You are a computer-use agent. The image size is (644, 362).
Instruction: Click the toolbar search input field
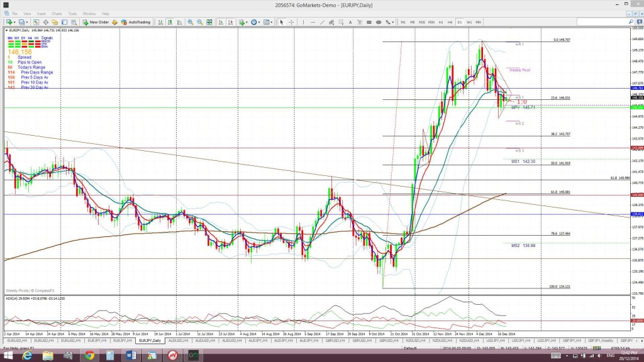point(602,22)
